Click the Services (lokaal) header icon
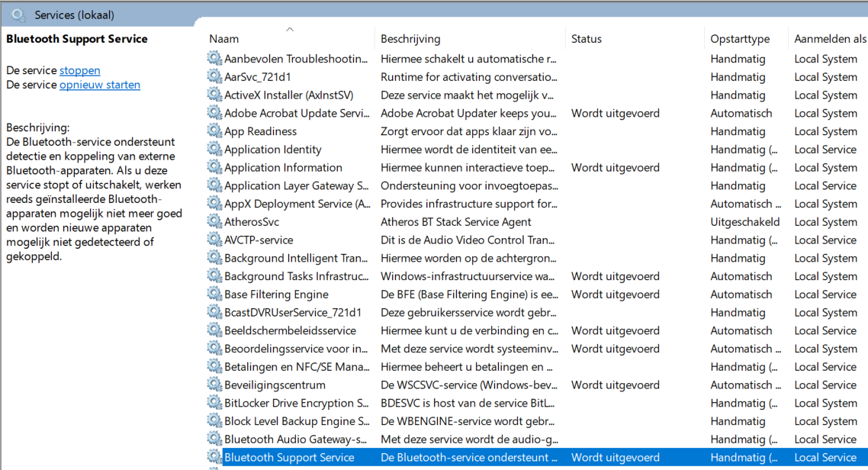Screen dimensions: 868x470 pos(18,15)
